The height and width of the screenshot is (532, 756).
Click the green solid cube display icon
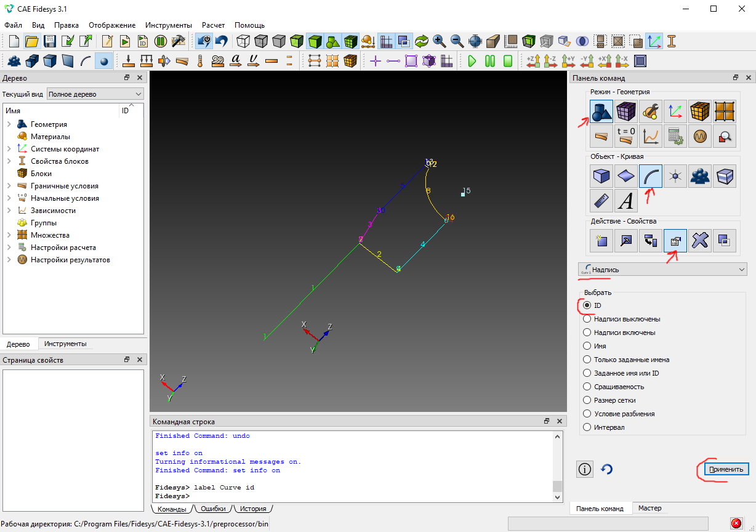coord(315,41)
